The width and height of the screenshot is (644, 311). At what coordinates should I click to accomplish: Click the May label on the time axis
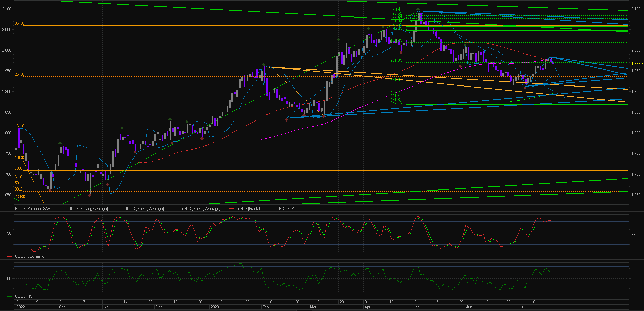pos(418,307)
